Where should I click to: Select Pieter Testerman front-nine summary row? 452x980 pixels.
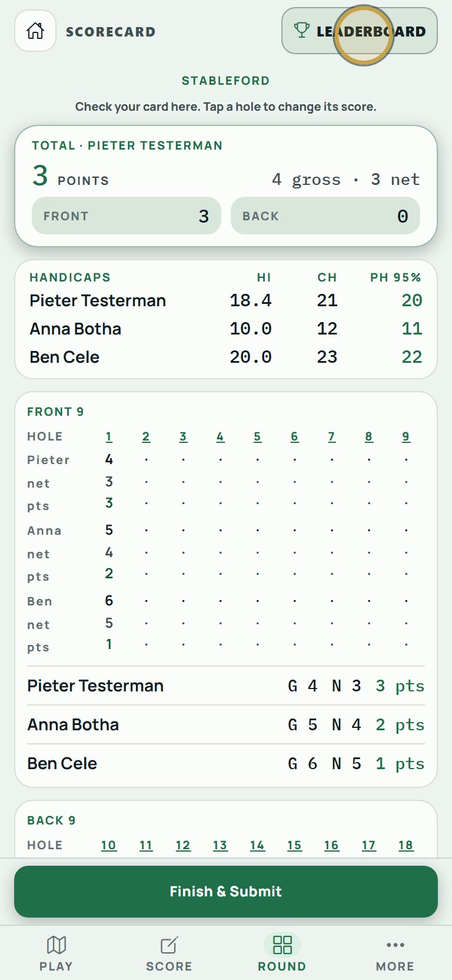226,686
